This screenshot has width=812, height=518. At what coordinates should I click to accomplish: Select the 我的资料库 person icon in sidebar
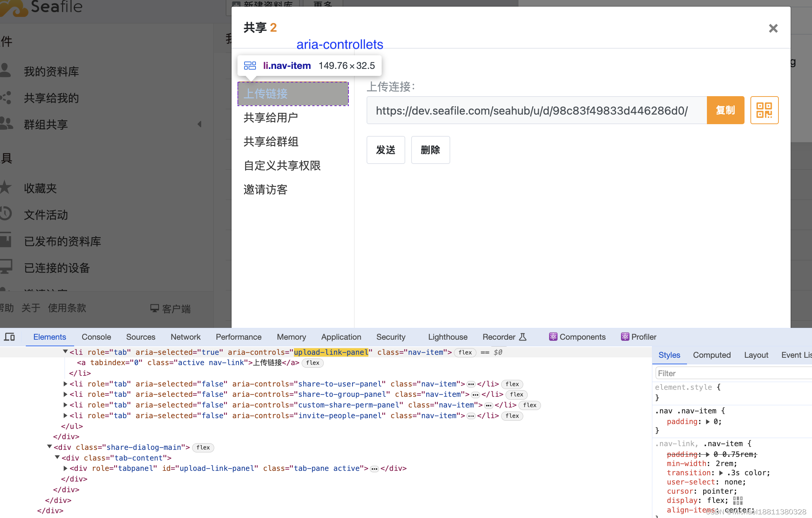pyautogui.click(x=6, y=71)
